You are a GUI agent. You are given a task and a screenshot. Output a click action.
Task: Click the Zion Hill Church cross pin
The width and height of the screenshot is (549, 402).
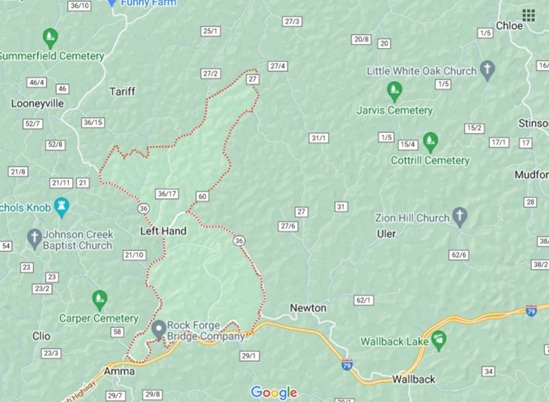click(x=460, y=217)
